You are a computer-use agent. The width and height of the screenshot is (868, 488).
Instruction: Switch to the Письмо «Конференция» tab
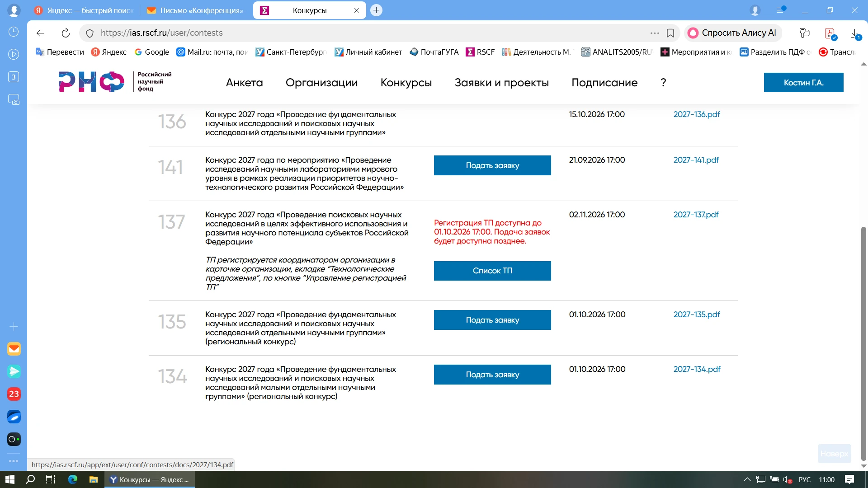[x=196, y=10]
